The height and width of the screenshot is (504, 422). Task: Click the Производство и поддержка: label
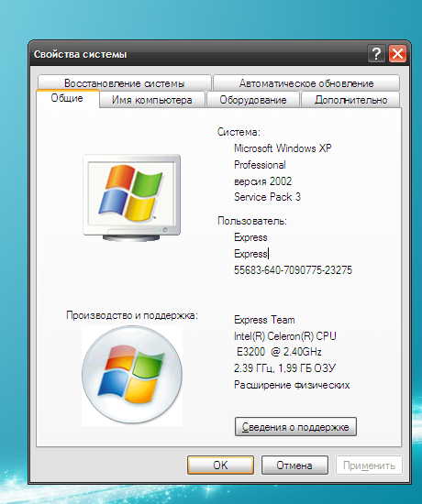(132, 315)
